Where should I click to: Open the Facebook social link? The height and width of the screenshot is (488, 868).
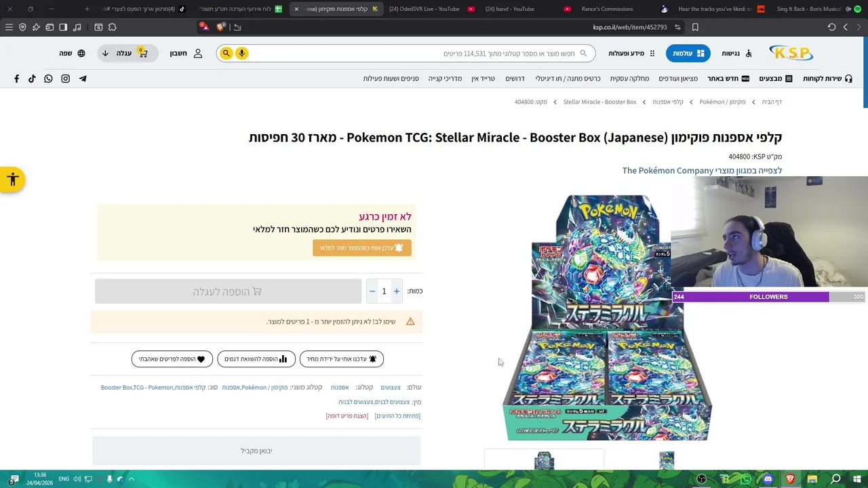tap(17, 79)
